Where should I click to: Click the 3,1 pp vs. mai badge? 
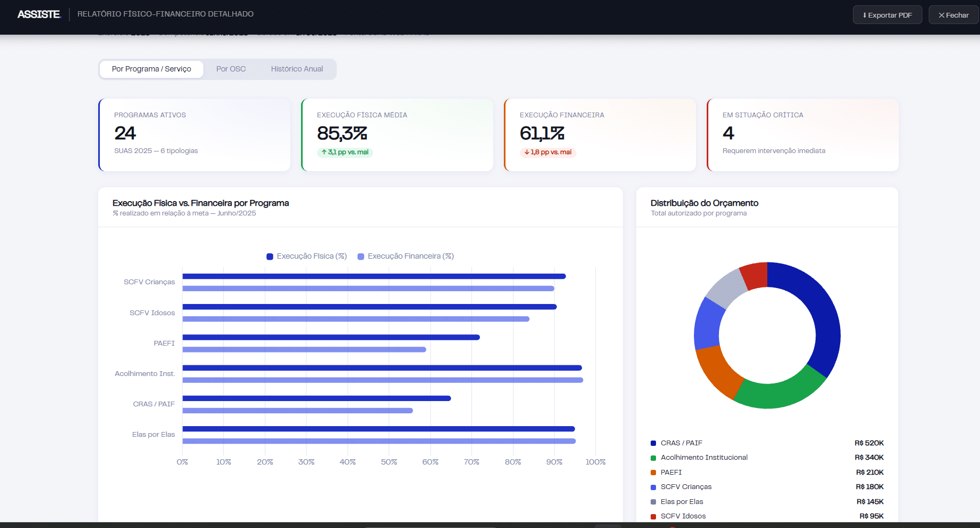(345, 153)
